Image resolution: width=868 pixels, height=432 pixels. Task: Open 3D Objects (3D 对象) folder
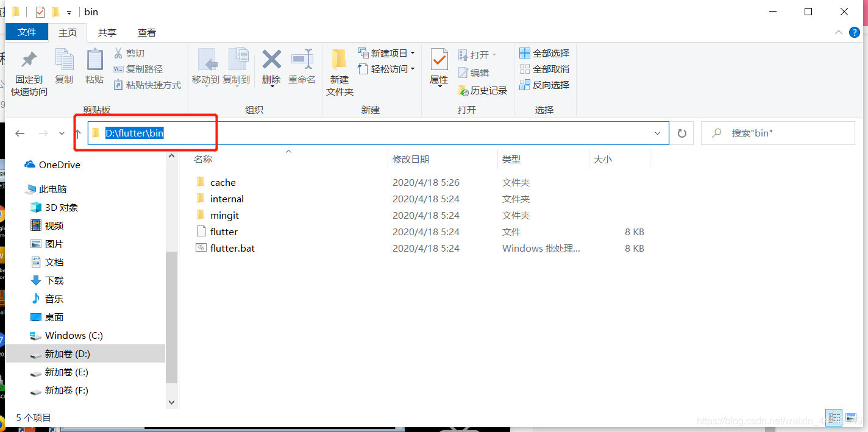(54, 207)
